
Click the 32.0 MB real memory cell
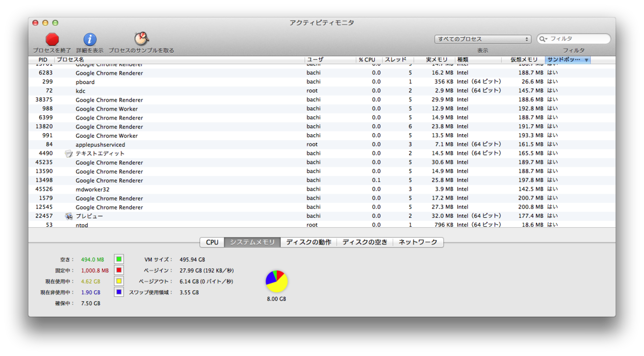pos(442,216)
